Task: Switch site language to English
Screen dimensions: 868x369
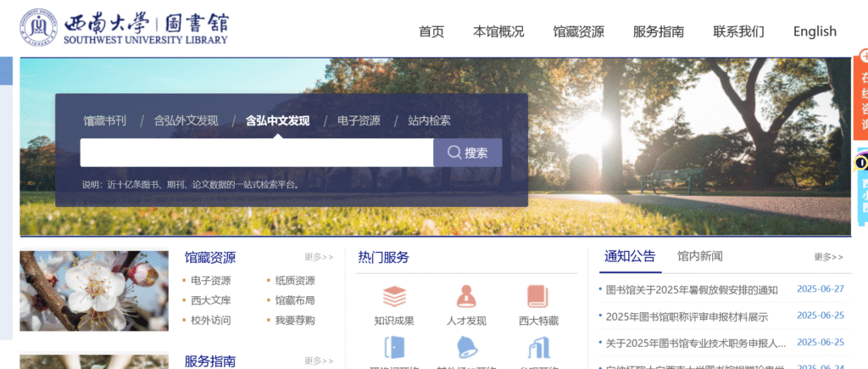Action: coord(815,31)
